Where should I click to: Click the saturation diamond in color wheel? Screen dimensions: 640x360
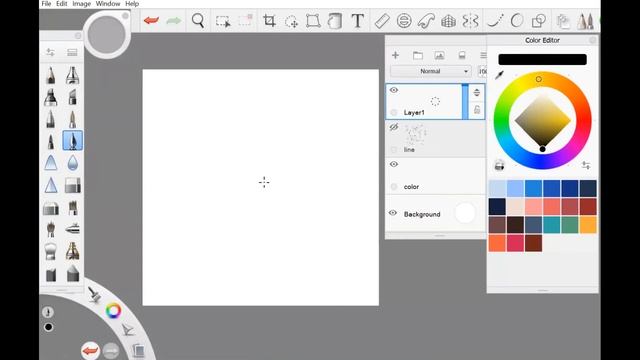pos(542,120)
